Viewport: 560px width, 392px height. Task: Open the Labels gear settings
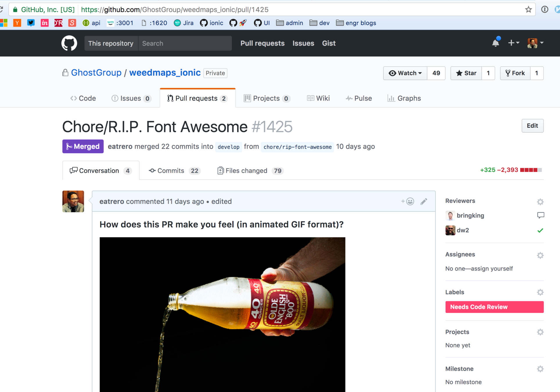(x=540, y=292)
